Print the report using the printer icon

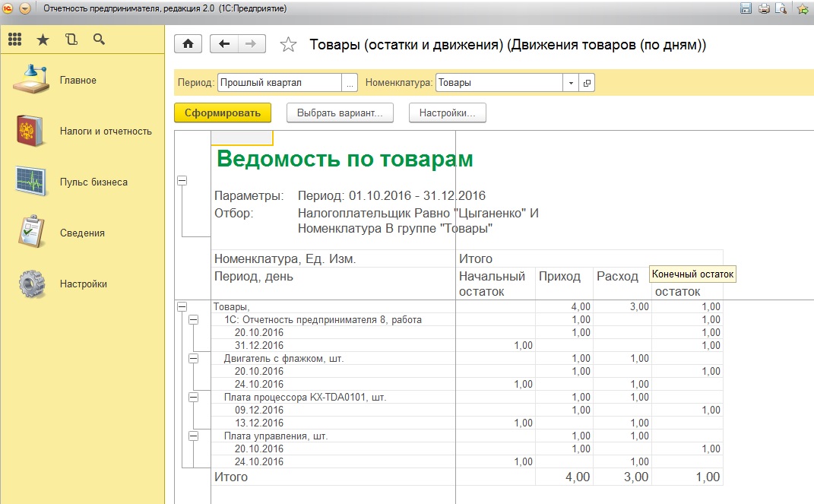click(x=764, y=8)
